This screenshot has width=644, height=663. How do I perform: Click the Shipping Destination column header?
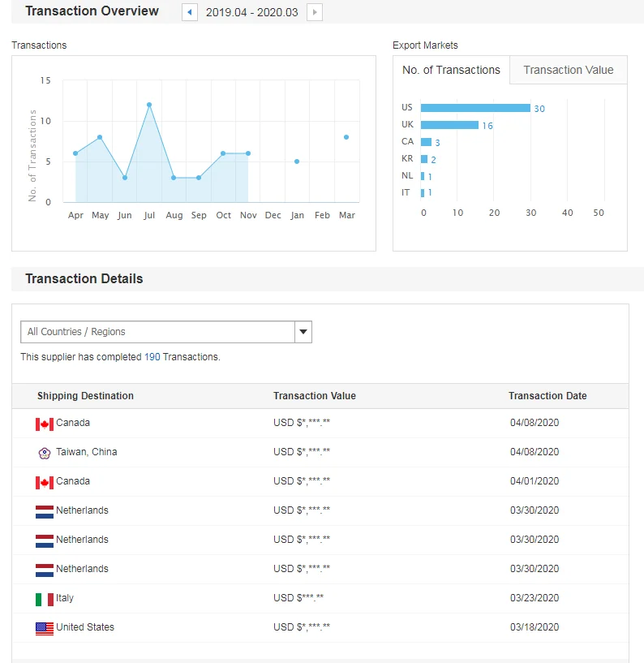[85, 396]
